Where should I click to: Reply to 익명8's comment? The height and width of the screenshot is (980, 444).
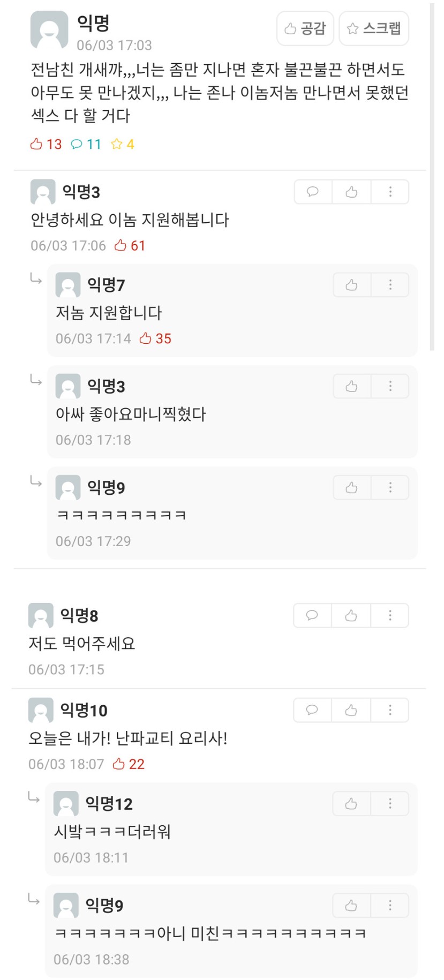(x=312, y=615)
